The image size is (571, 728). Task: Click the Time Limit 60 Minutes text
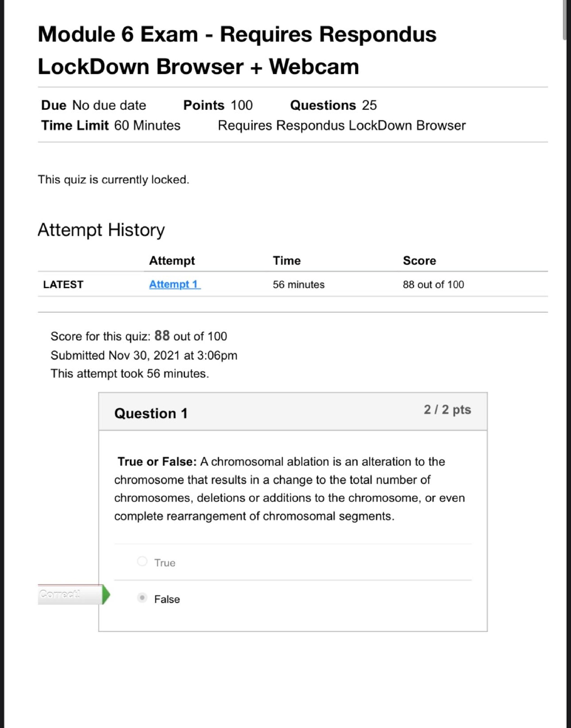pyautogui.click(x=111, y=126)
